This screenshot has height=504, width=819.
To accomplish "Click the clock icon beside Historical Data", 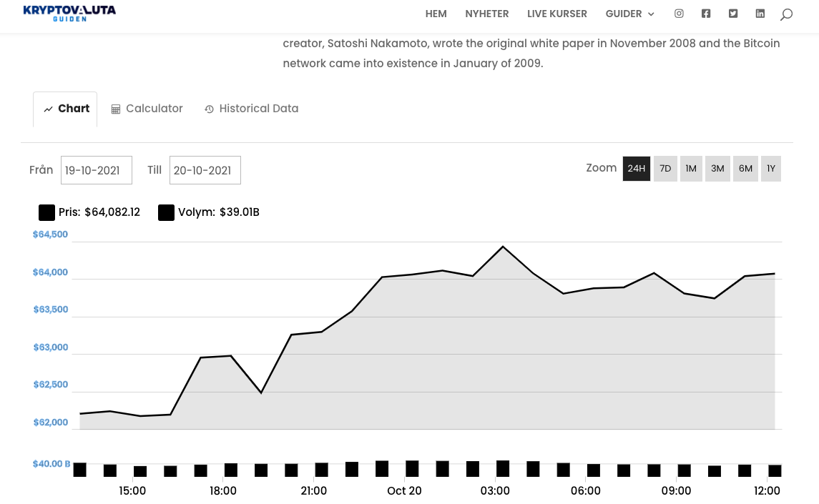I will point(209,109).
